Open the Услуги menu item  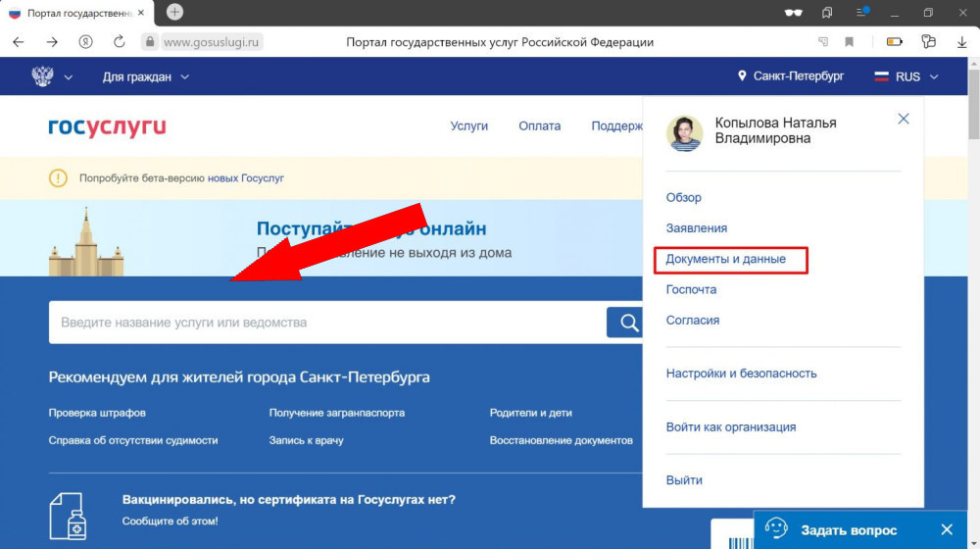point(468,126)
